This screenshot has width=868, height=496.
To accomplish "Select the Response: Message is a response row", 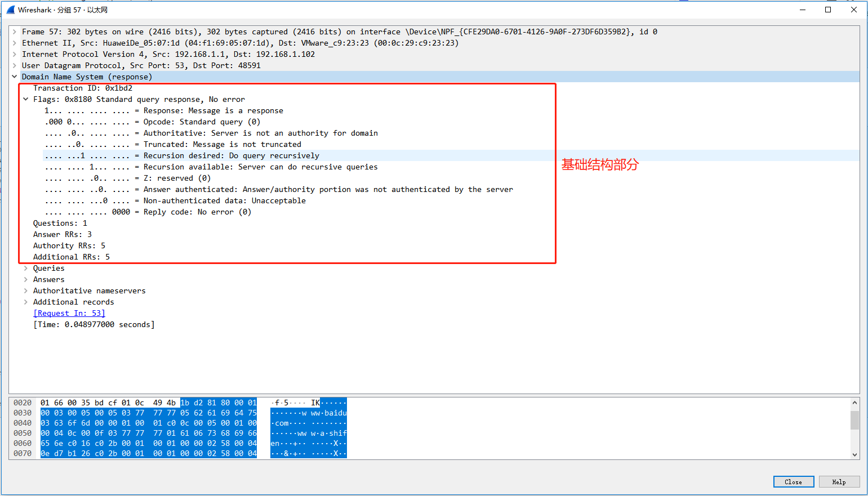I will pyautogui.click(x=164, y=111).
